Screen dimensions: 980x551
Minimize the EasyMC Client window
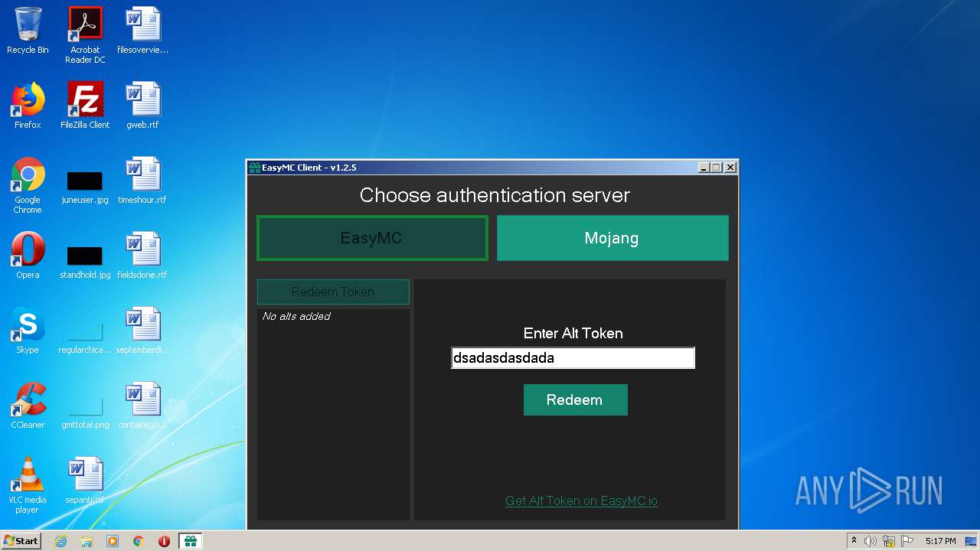coord(704,168)
